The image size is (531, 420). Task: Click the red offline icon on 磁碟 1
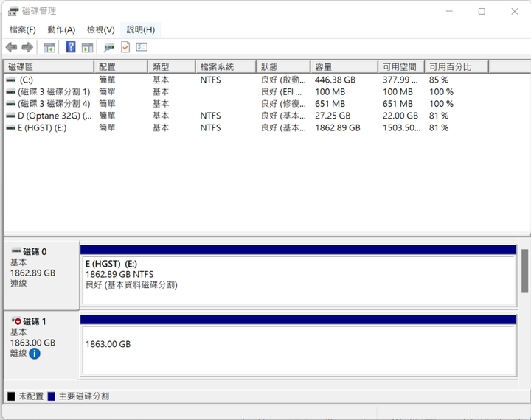pos(16,321)
